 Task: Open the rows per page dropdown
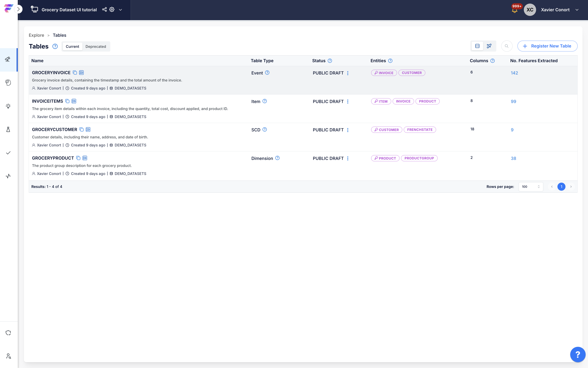(531, 187)
